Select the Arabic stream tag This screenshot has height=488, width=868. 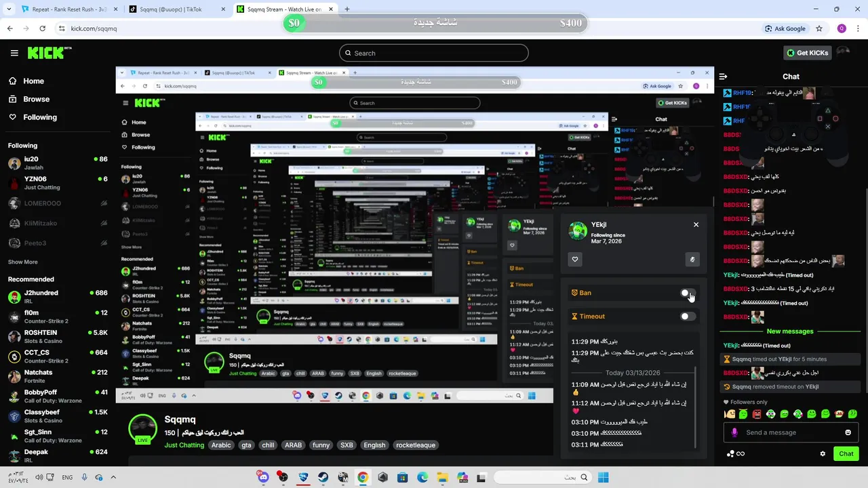click(x=221, y=445)
